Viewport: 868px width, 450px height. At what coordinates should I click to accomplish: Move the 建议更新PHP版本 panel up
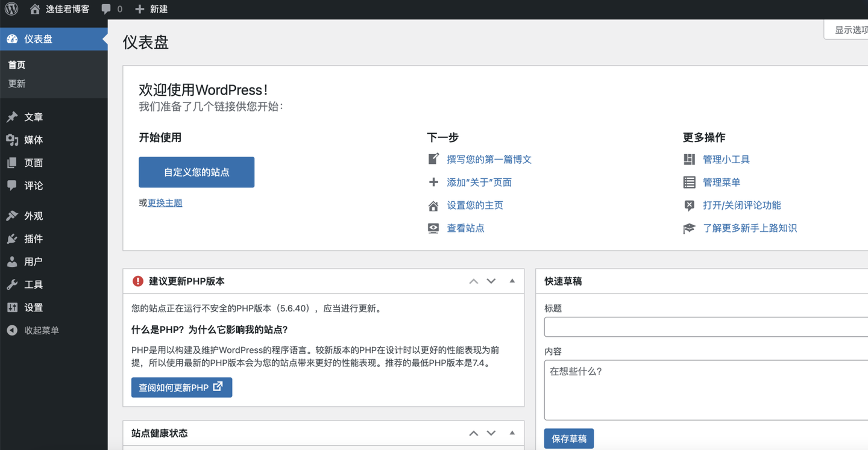point(474,281)
